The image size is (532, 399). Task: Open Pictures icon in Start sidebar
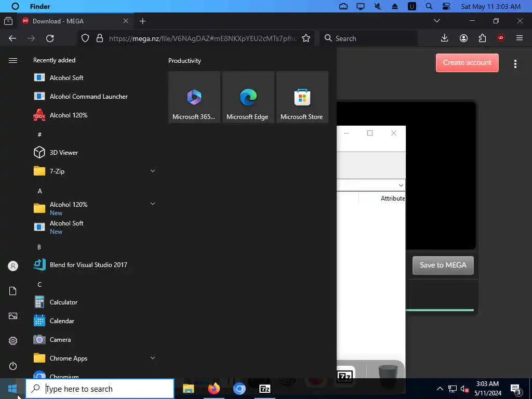click(x=13, y=316)
